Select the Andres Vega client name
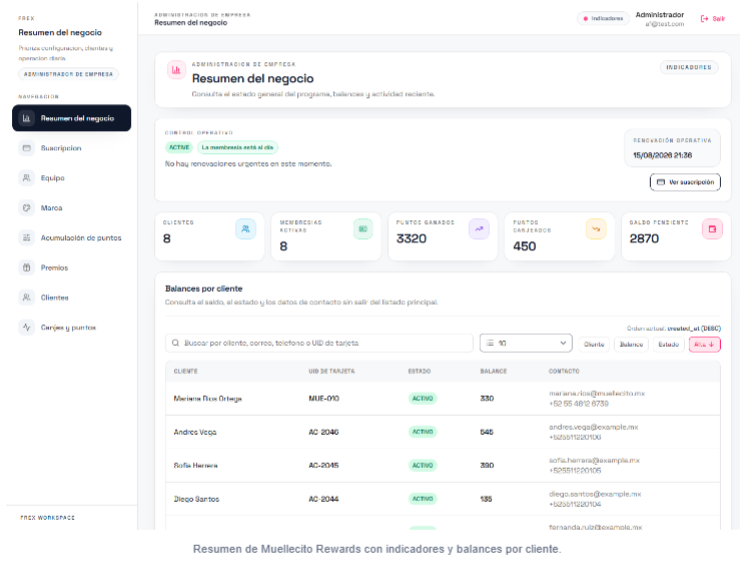Screen dimensions: 740x561 (195, 432)
